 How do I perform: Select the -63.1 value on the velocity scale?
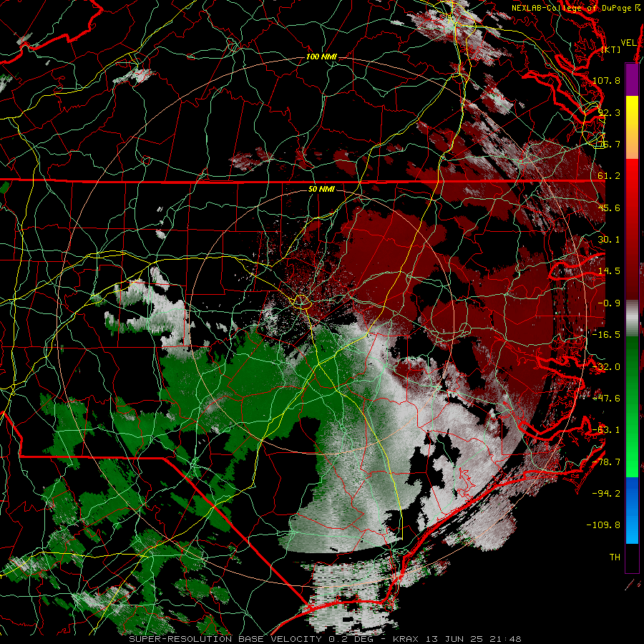(x=606, y=430)
